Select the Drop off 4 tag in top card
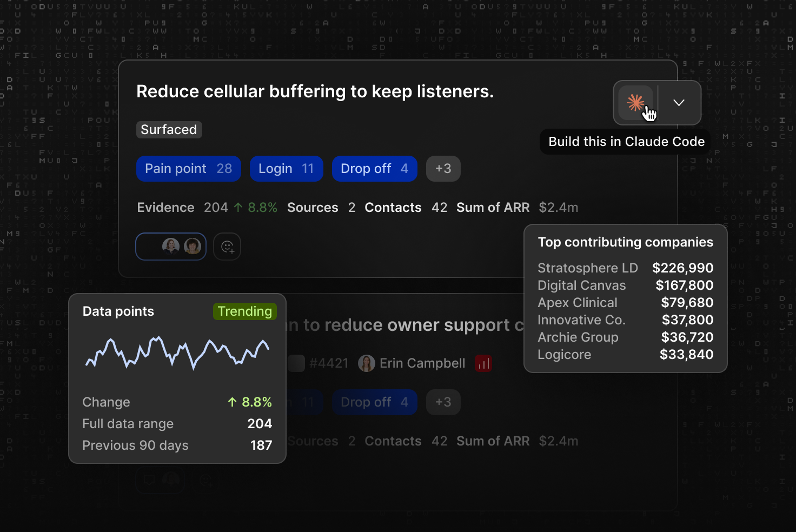Viewport: 796px width, 532px height. pos(374,169)
